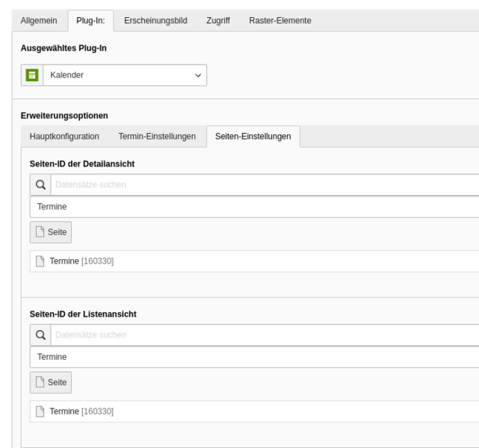The height and width of the screenshot is (448, 479).
Task: Go to the Zugriff tab
Action: (x=218, y=20)
